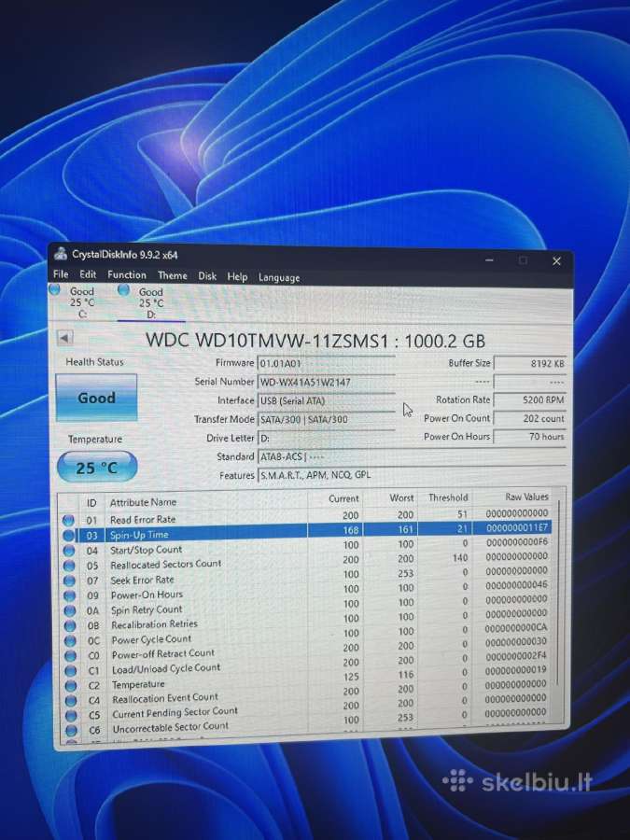Select the Read Error Rate row text
Screen dimensions: 630x840
(x=143, y=519)
